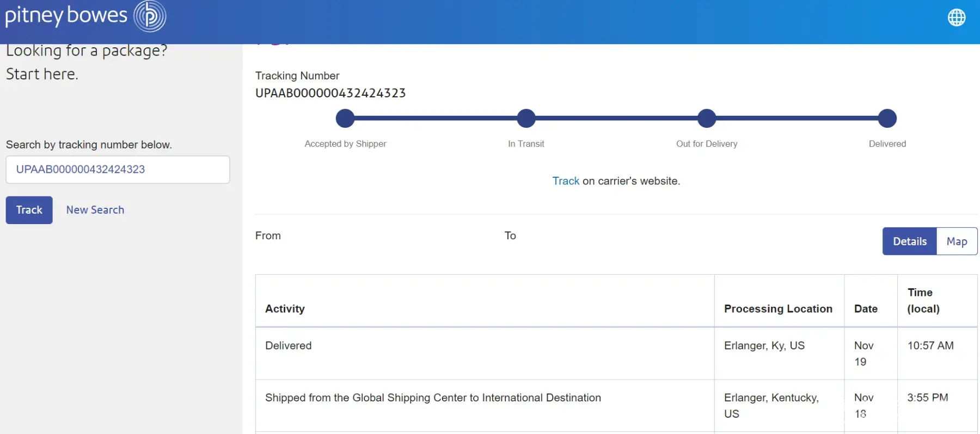Click the Activity column header
Screen dimensions: 980x434
coord(285,309)
